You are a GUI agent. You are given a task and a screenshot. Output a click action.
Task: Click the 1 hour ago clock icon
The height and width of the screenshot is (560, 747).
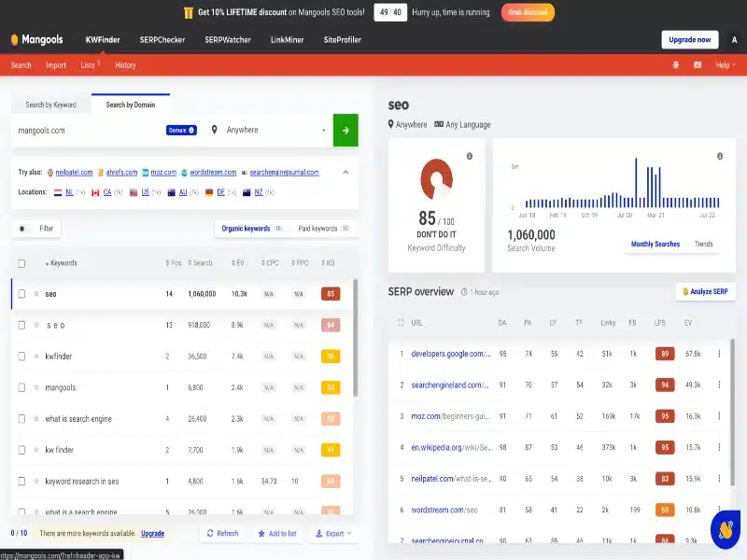(464, 292)
